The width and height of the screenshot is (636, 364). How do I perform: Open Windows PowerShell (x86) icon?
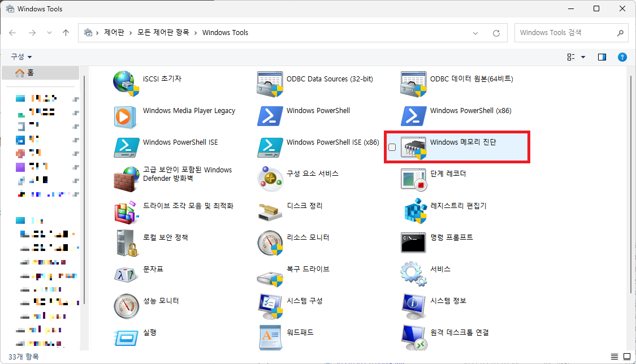413,116
